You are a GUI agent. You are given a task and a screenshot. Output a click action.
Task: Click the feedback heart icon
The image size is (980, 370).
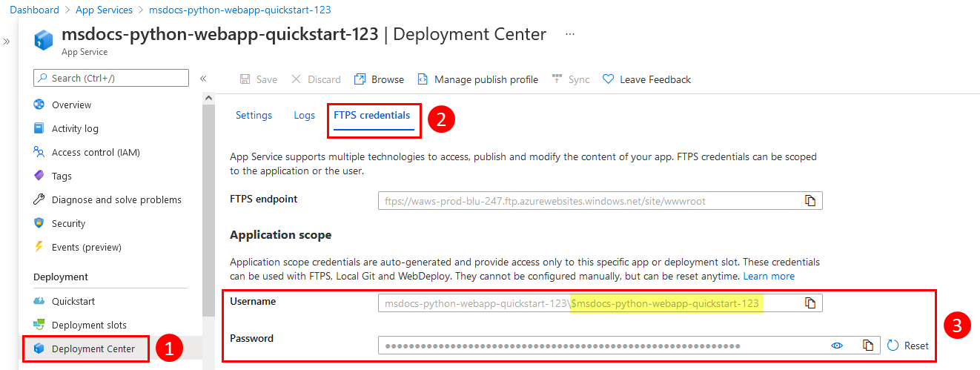(609, 79)
